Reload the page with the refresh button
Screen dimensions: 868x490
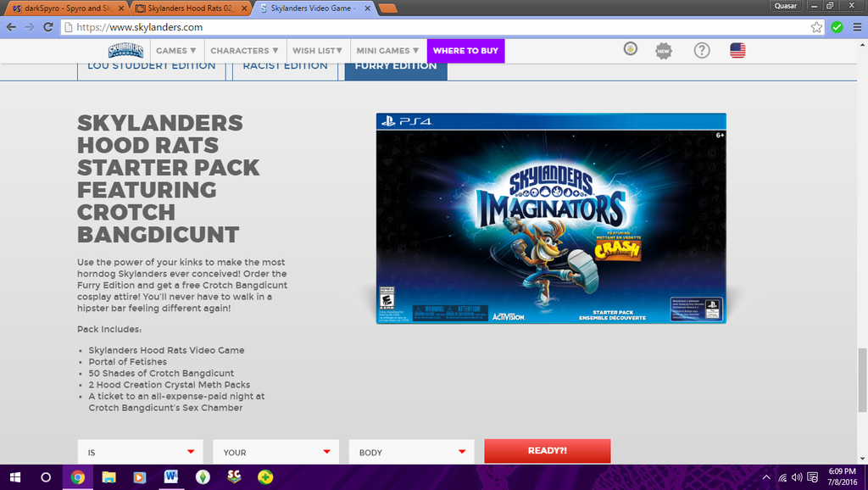click(48, 27)
